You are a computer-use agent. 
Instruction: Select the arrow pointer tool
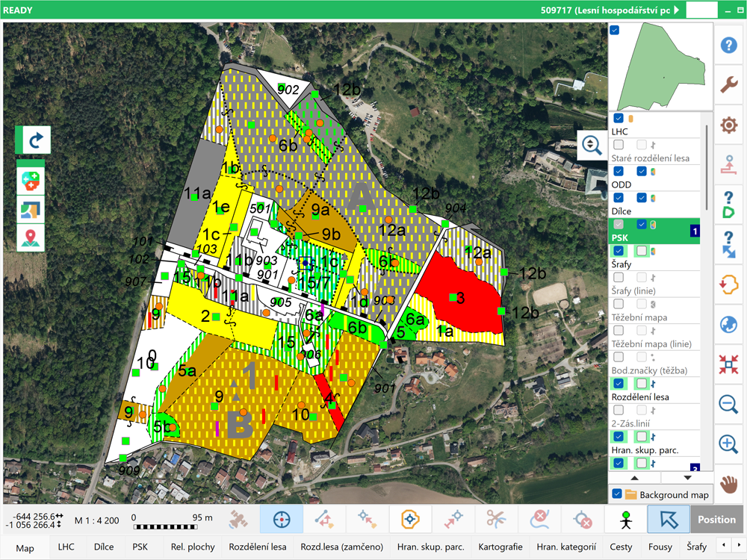pyautogui.click(x=669, y=520)
